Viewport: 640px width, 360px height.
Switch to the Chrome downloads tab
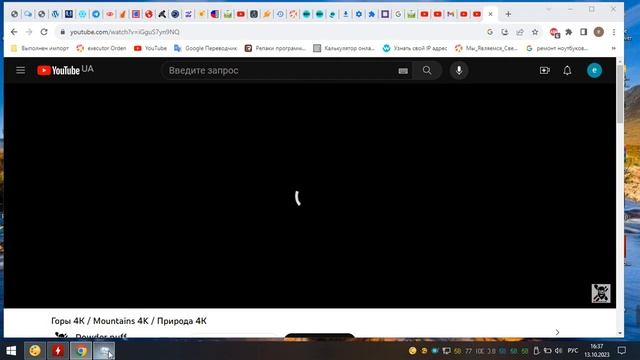coord(346,14)
